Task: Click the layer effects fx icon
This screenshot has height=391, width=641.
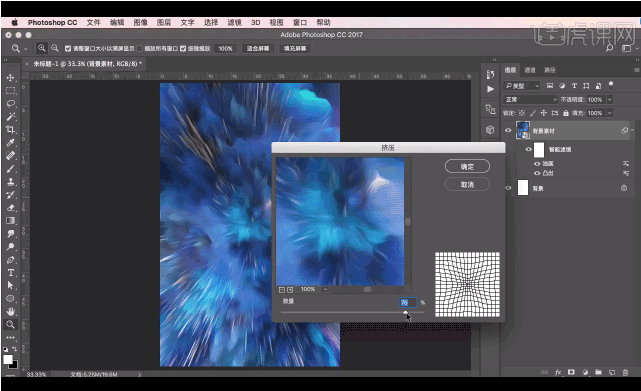Action: (558, 372)
